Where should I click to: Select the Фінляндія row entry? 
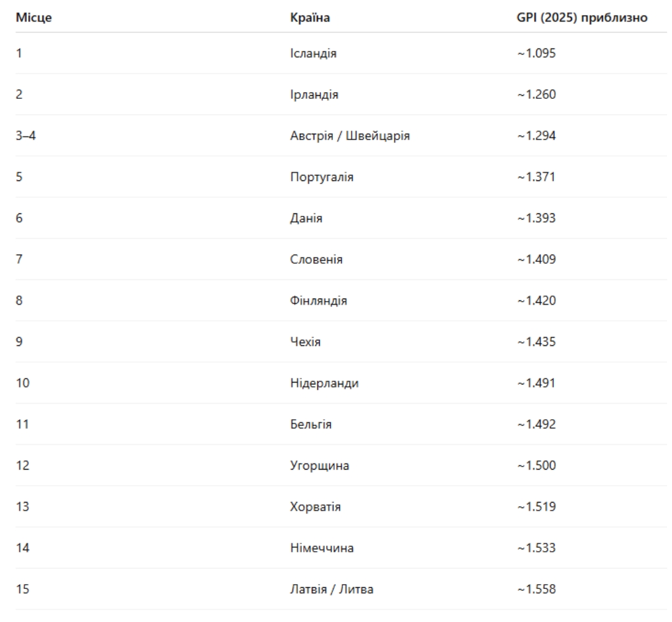pyautogui.click(x=319, y=300)
